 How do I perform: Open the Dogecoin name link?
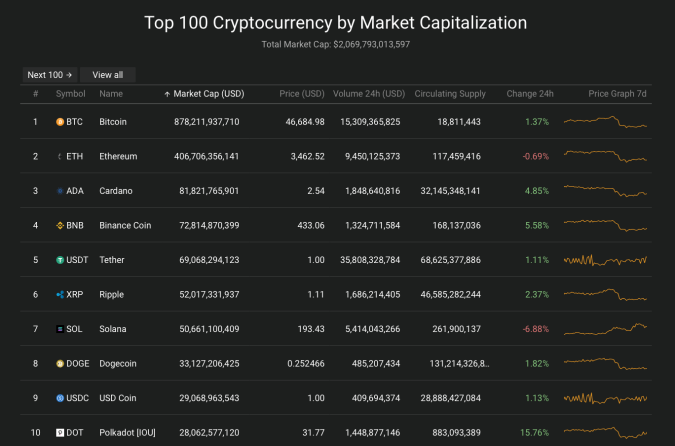118,363
